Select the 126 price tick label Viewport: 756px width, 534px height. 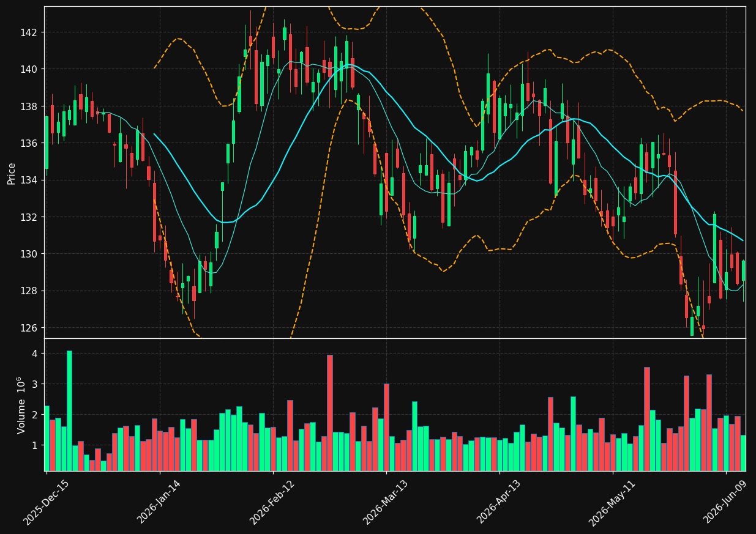click(x=28, y=328)
